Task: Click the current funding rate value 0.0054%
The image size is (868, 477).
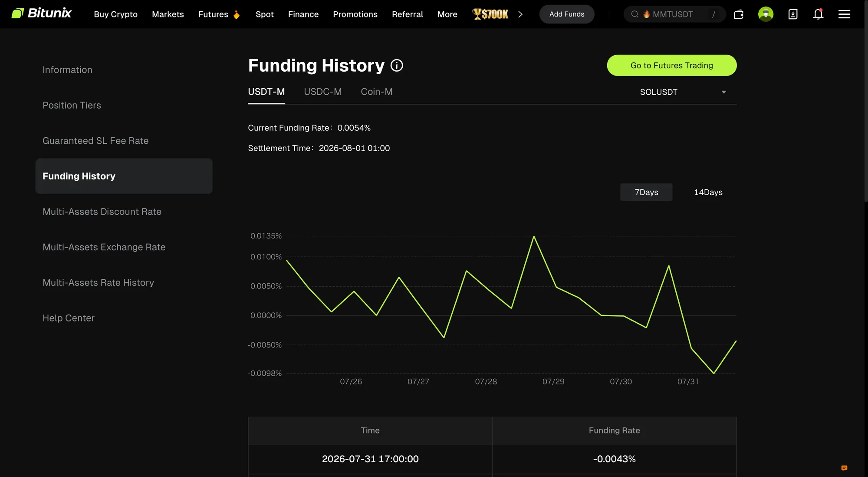Action: click(x=354, y=128)
